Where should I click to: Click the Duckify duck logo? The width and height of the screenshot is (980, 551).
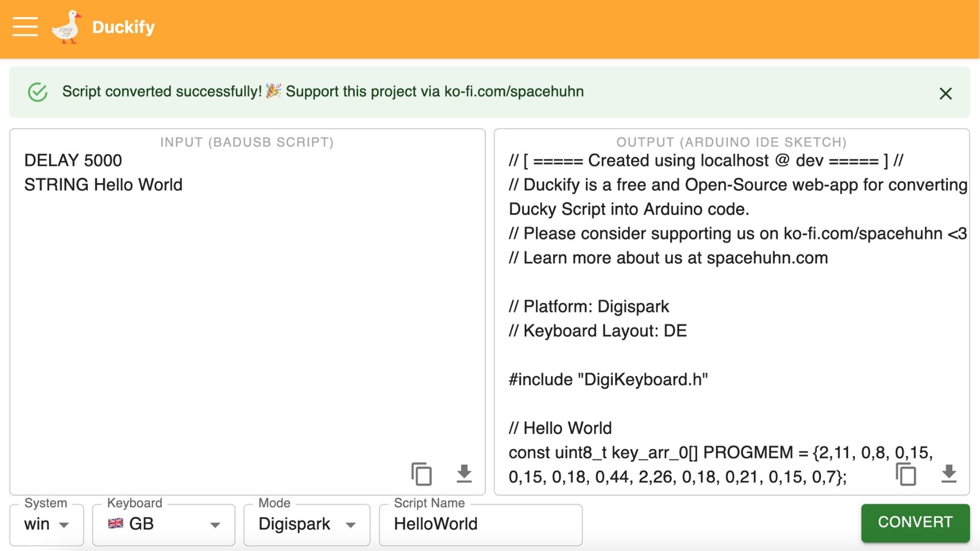pyautogui.click(x=66, y=27)
